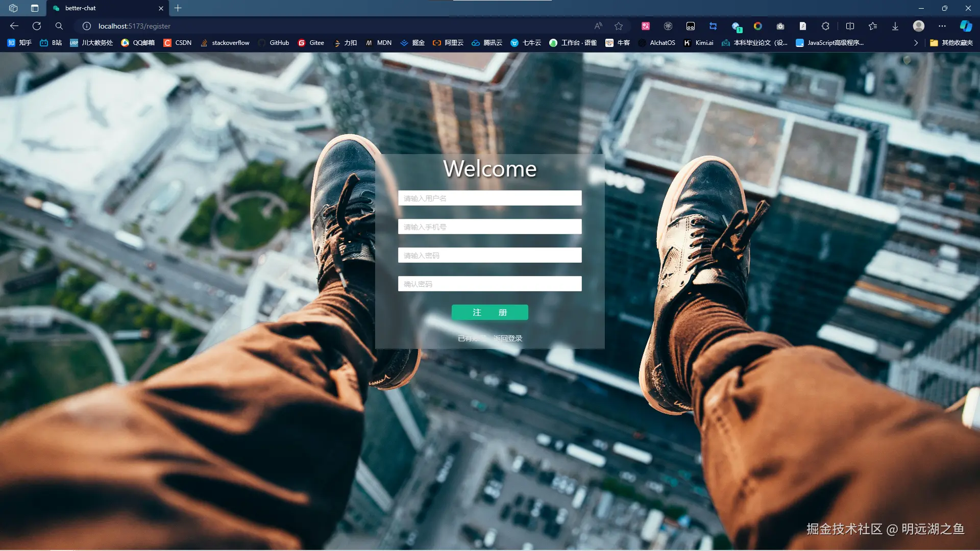The width and height of the screenshot is (980, 551).
Task: Open the Copilot sidebar icon
Action: 966,26
